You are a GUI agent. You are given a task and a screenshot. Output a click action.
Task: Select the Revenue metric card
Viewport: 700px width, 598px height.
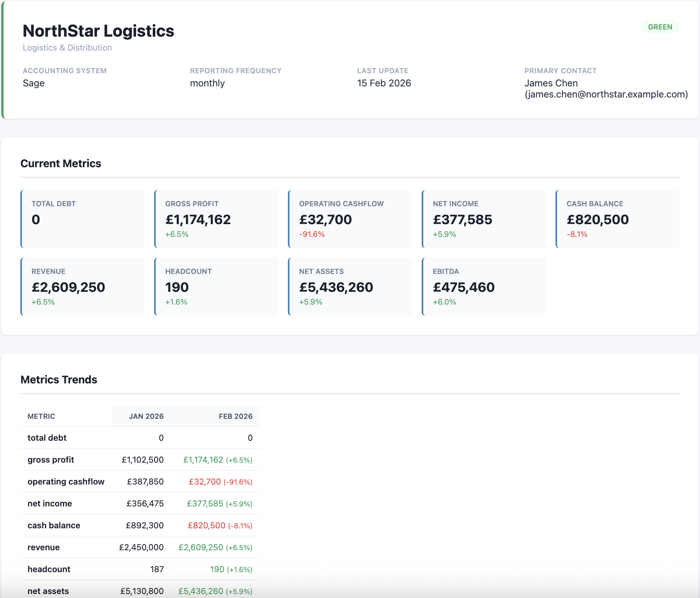tap(82, 286)
